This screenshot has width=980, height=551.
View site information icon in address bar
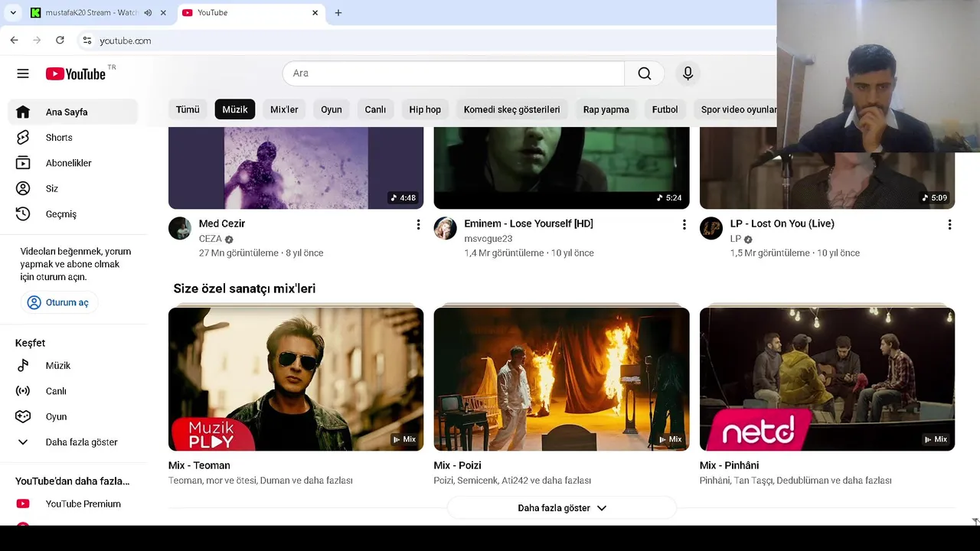tap(87, 41)
